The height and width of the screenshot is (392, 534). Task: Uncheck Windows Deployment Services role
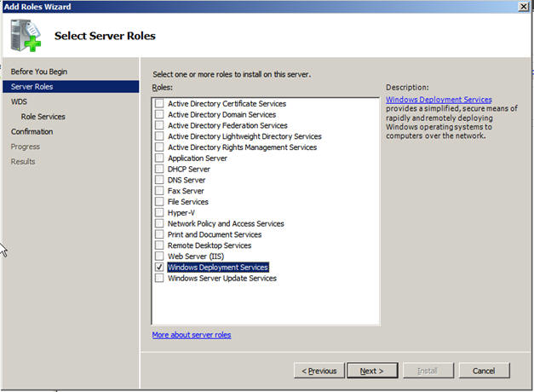[159, 267]
